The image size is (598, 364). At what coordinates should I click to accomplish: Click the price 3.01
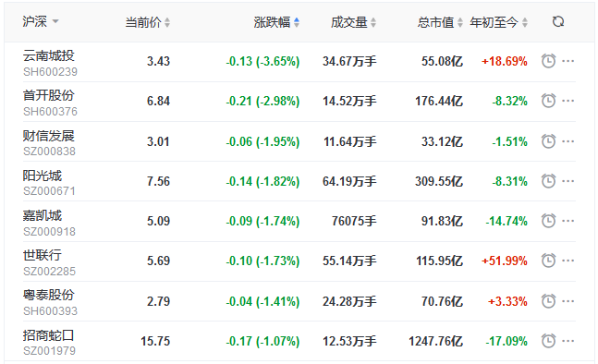pyautogui.click(x=158, y=141)
